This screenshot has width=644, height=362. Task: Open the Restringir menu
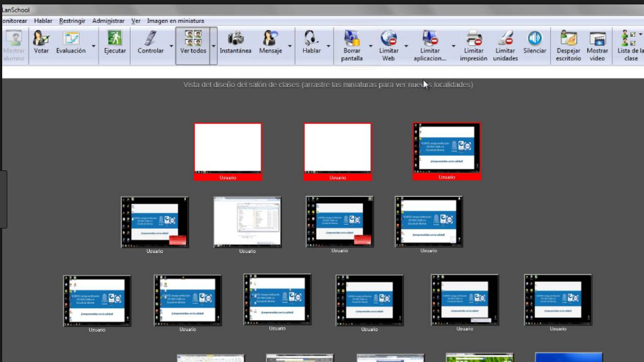pyautogui.click(x=72, y=21)
